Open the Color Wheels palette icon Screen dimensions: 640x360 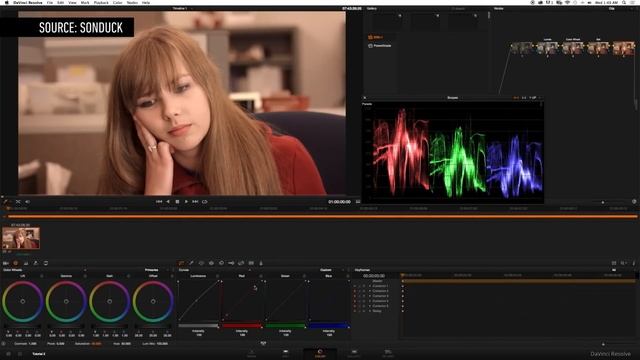[16, 263]
